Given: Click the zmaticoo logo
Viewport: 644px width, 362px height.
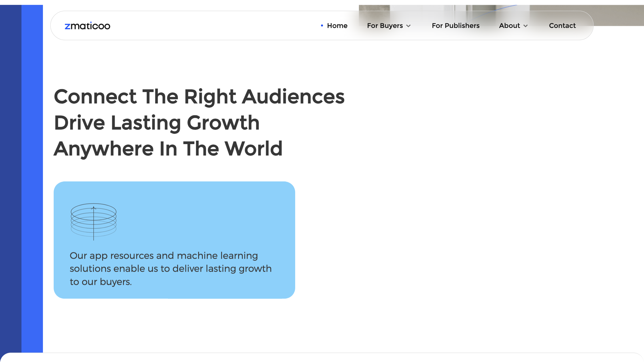Looking at the screenshot, I should click(87, 26).
